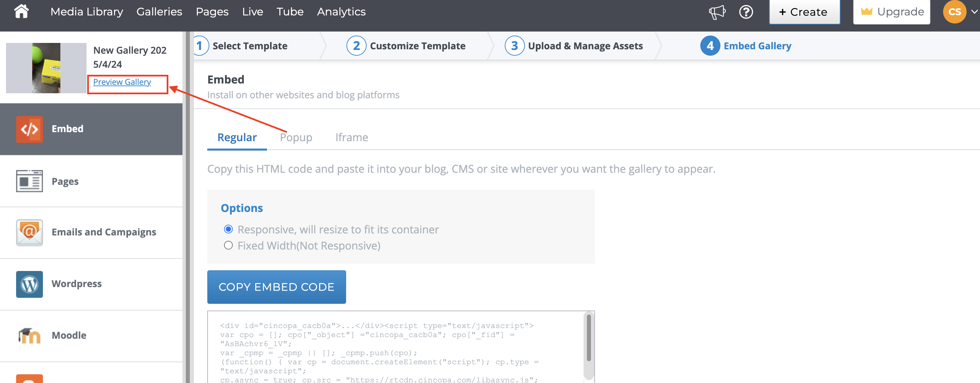The width and height of the screenshot is (980, 383).
Task: Open the help question mark icon
Action: pyautogui.click(x=746, y=12)
